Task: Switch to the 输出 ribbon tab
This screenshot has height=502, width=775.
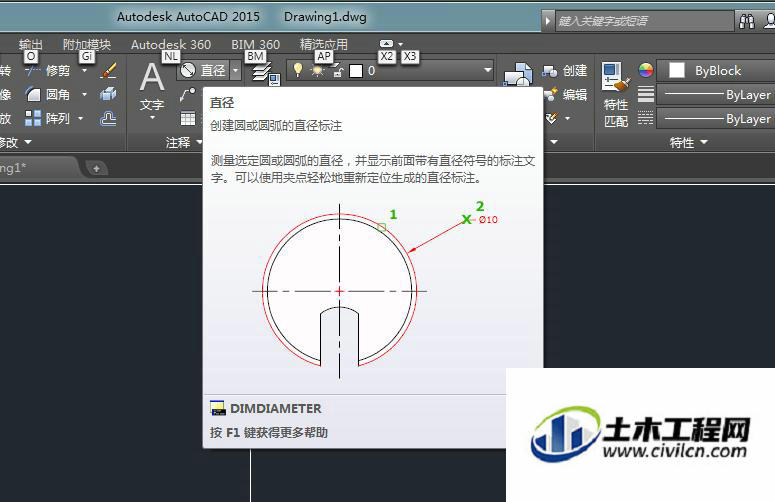Action: pyautogui.click(x=31, y=44)
